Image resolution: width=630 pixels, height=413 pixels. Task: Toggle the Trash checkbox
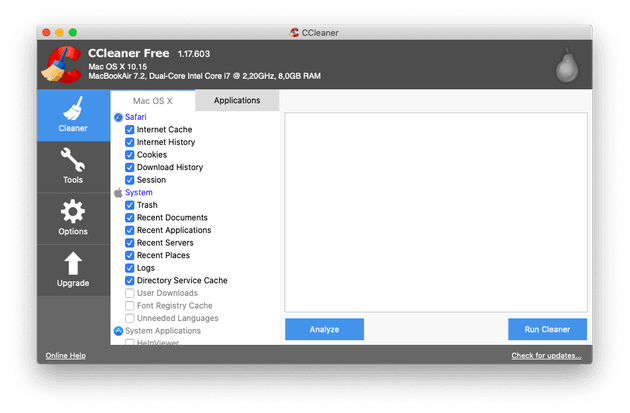(129, 205)
